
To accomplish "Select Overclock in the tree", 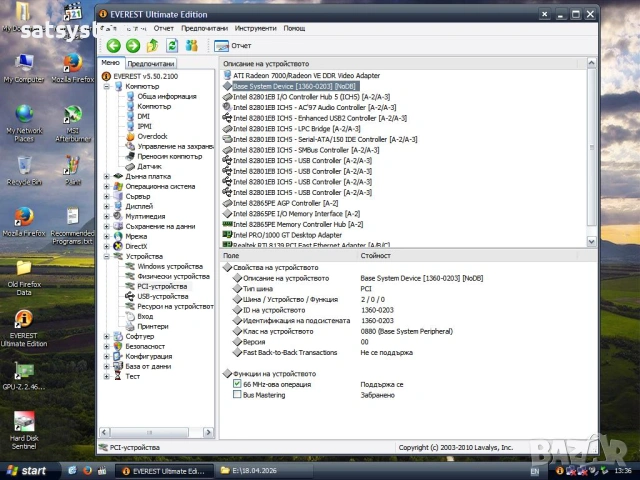I will pos(152,136).
